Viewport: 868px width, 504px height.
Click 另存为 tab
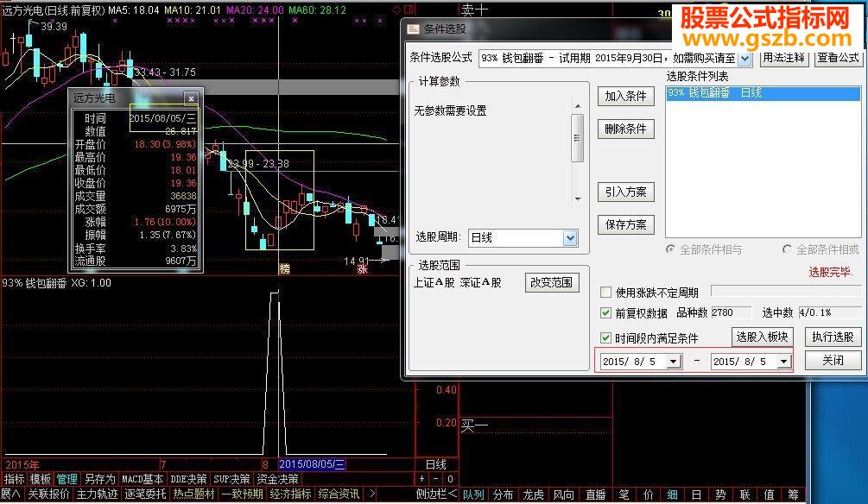click(99, 479)
